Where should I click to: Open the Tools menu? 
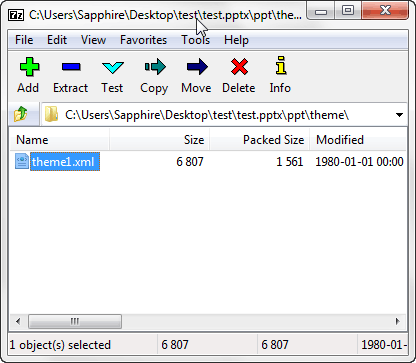point(195,40)
